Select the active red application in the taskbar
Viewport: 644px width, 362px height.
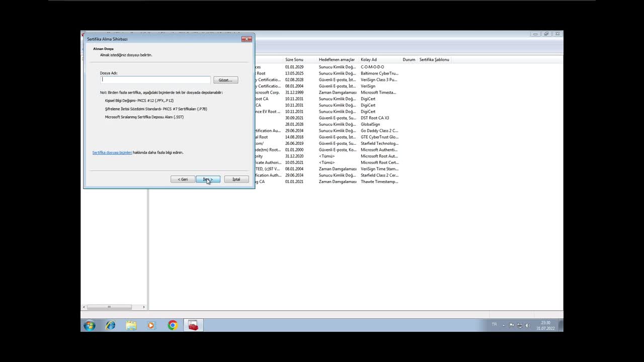tap(193, 325)
